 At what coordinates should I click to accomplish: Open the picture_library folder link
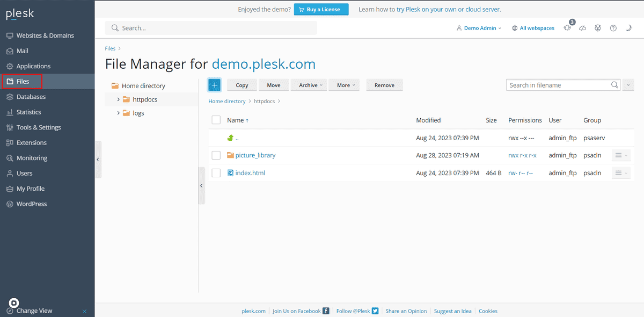pyautogui.click(x=255, y=155)
